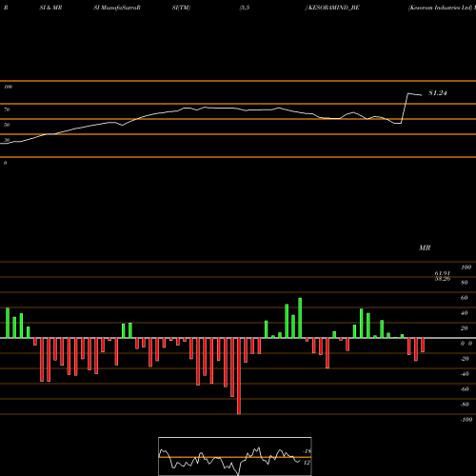Click the SI MunafaSutraR header text
476x476 pixels.
point(117,8)
